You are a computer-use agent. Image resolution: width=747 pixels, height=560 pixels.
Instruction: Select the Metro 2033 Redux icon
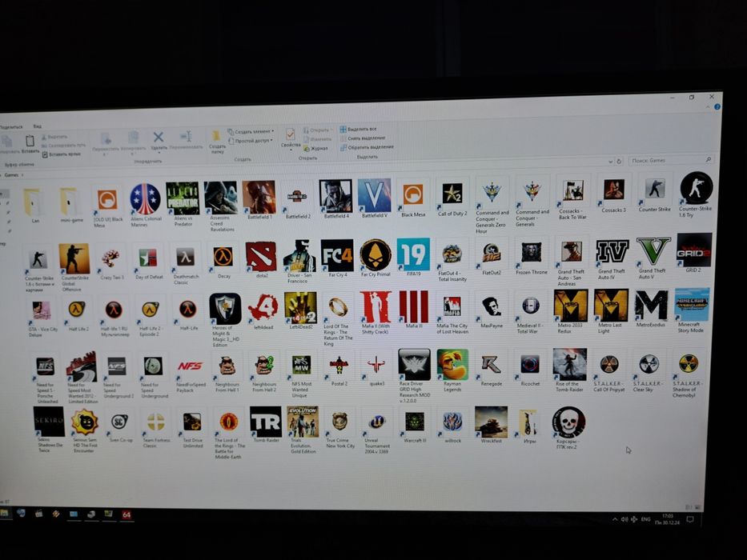[x=570, y=306]
